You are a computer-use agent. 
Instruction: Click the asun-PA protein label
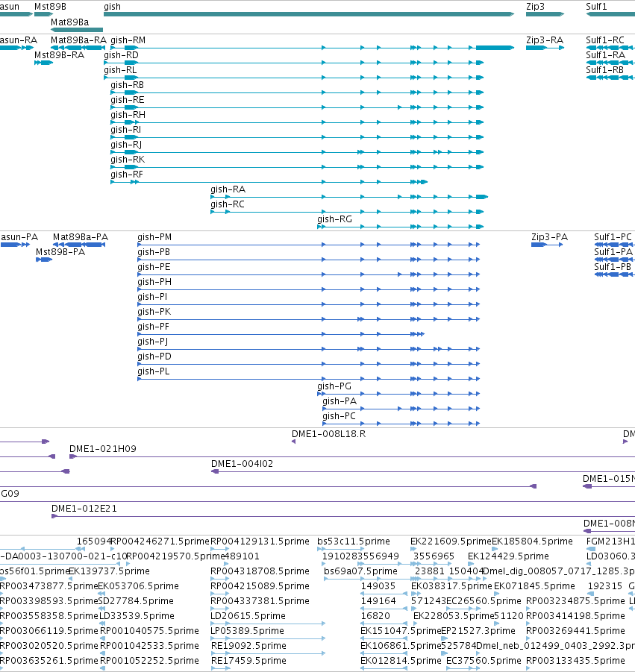(19, 237)
